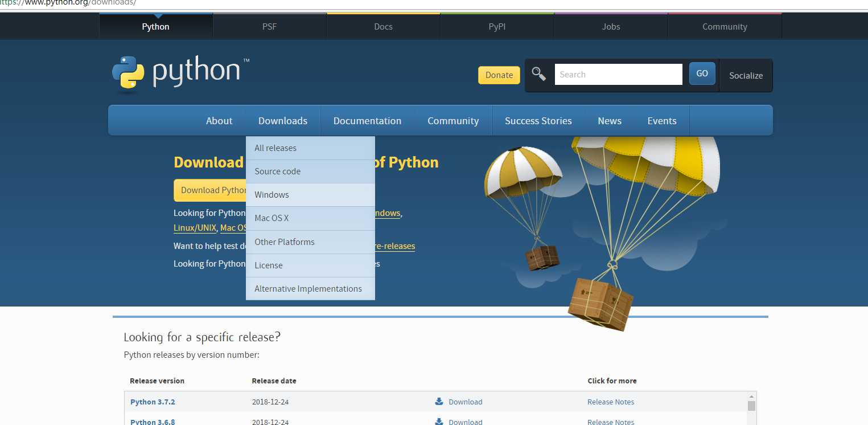Click download arrow icon for Python 3.6.8
The image size is (868, 425).
point(439,422)
